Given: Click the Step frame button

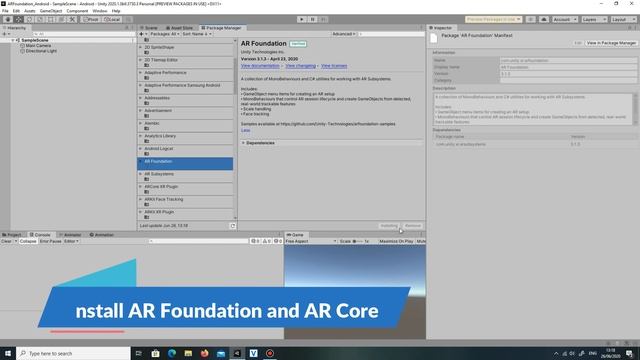Looking at the screenshot, I should (x=323, y=19).
